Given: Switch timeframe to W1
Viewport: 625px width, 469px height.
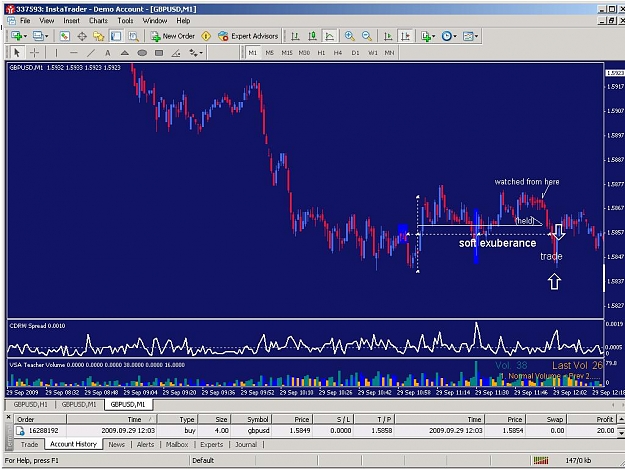Looking at the screenshot, I should [x=373, y=53].
